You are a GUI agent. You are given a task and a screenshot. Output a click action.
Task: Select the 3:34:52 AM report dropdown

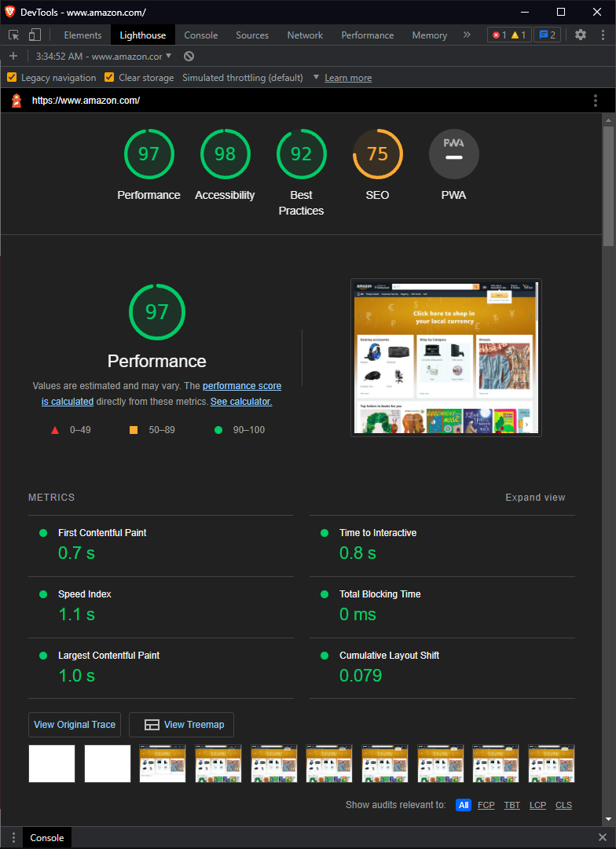(x=104, y=57)
